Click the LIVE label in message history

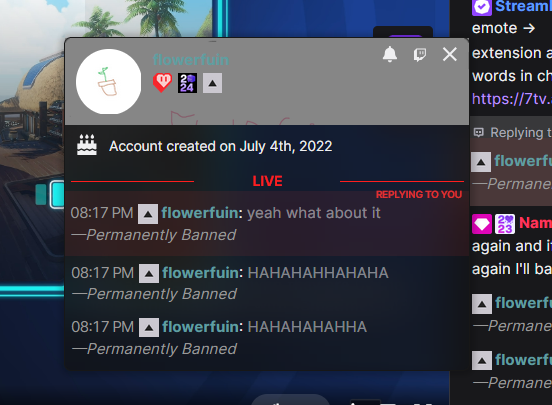[267, 181]
